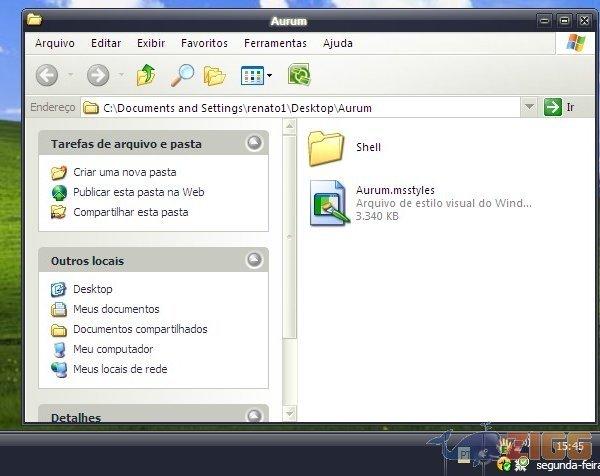The width and height of the screenshot is (600, 476).
Task: Collapse 'Tarefas de arquivo e pasta' panel
Action: [x=254, y=143]
